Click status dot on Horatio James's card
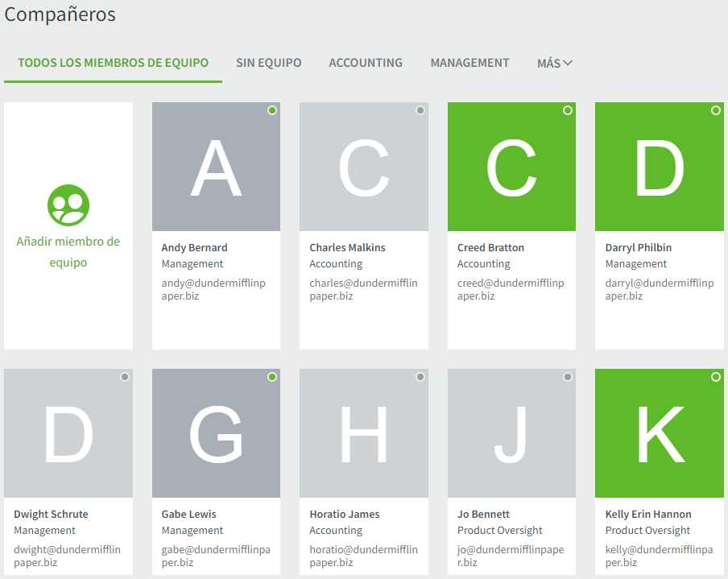The height and width of the screenshot is (579, 728). coord(420,377)
